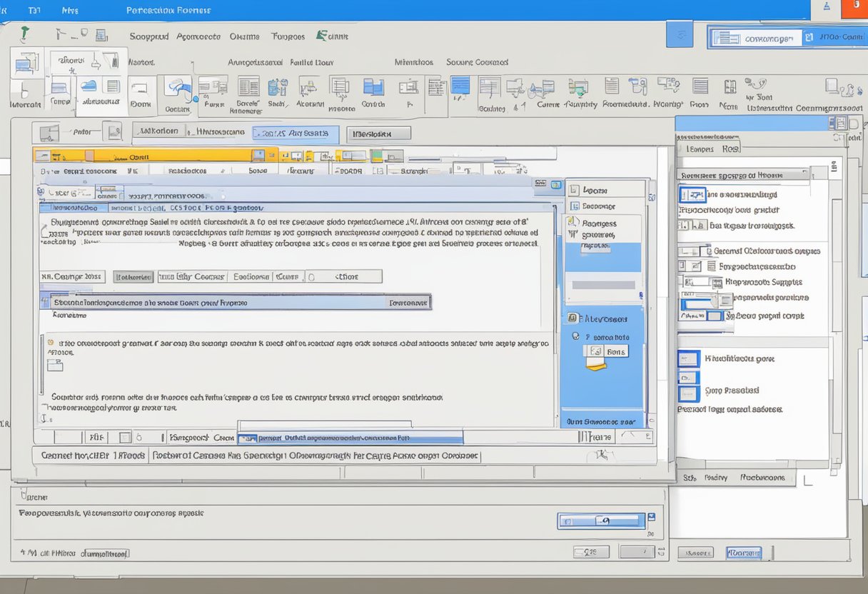Switch to the highlighted Arg Seats tab

pos(296,134)
